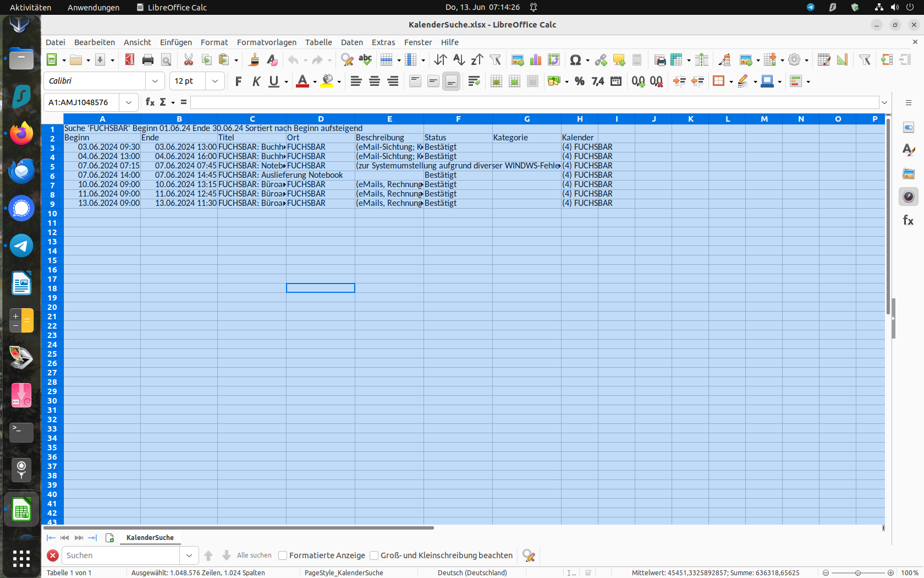Enable the Formatierte Anzeige checkbox
The image size is (924, 578).
click(x=283, y=555)
